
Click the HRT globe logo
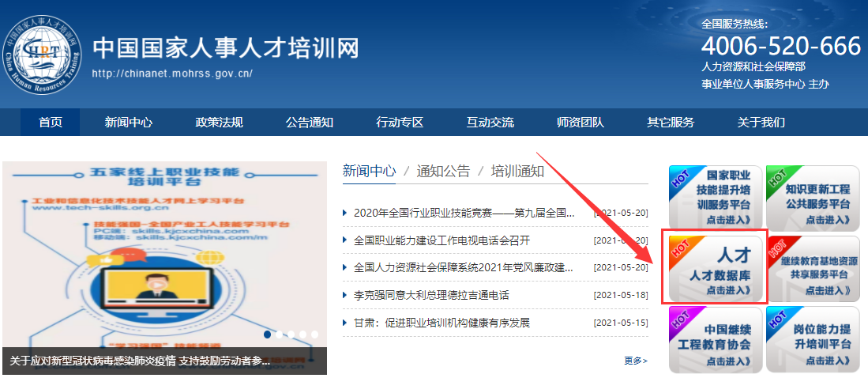(42, 55)
